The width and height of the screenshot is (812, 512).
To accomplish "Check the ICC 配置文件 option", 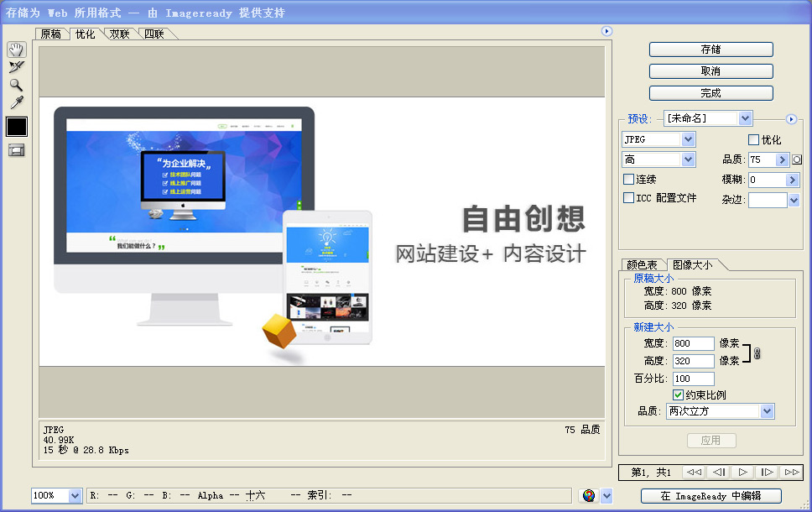I will click(627, 200).
